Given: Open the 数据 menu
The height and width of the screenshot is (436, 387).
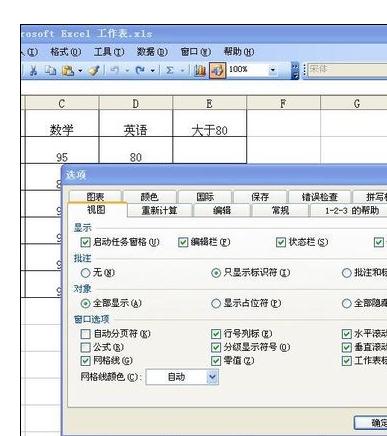Looking at the screenshot, I should coord(152,52).
